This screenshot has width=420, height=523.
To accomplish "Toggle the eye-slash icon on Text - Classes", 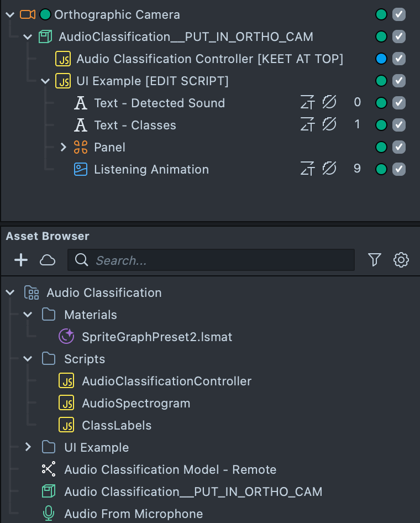I will pyautogui.click(x=330, y=125).
